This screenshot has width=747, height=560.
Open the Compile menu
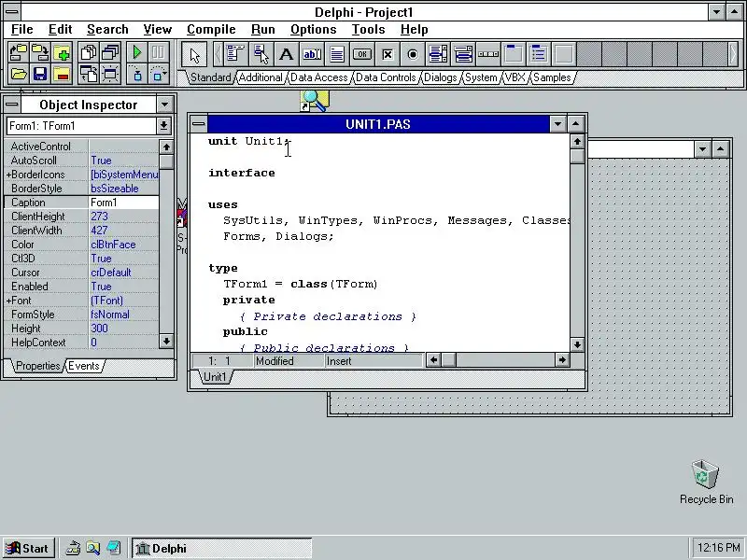click(x=211, y=30)
